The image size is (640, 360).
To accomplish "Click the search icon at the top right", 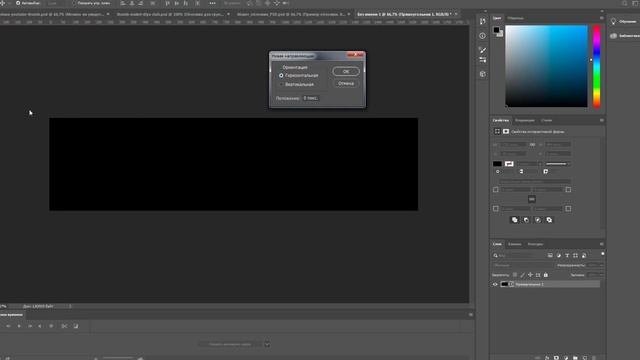I will [624, 3].
